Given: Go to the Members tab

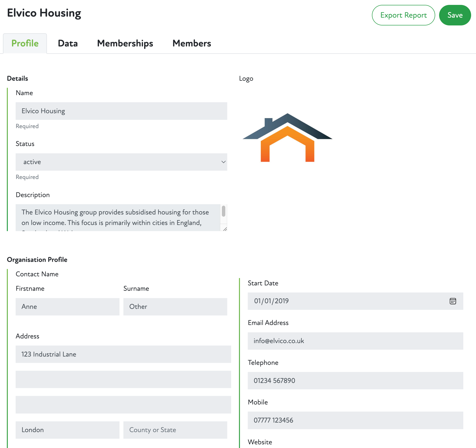Looking at the screenshot, I should point(192,43).
